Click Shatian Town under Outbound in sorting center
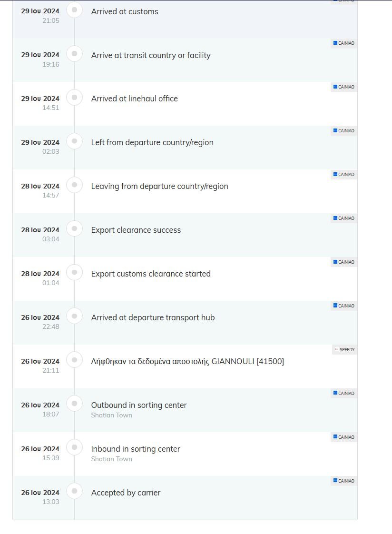This screenshot has width=392, height=534. 112,415
